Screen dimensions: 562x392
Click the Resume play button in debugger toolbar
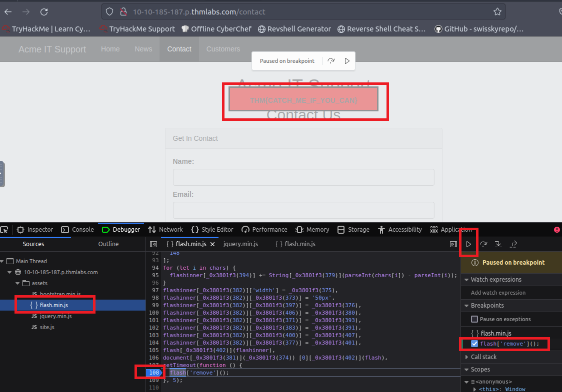click(x=468, y=244)
